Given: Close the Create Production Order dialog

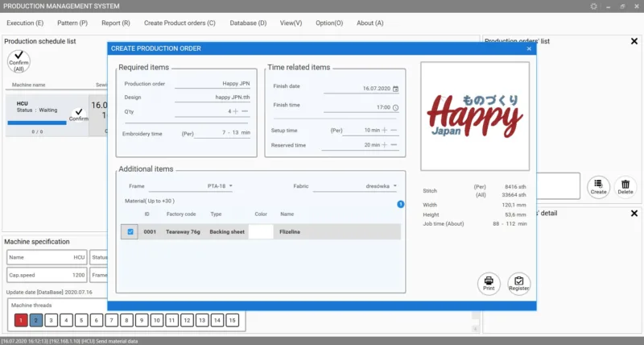Looking at the screenshot, I should pyautogui.click(x=529, y=48).
